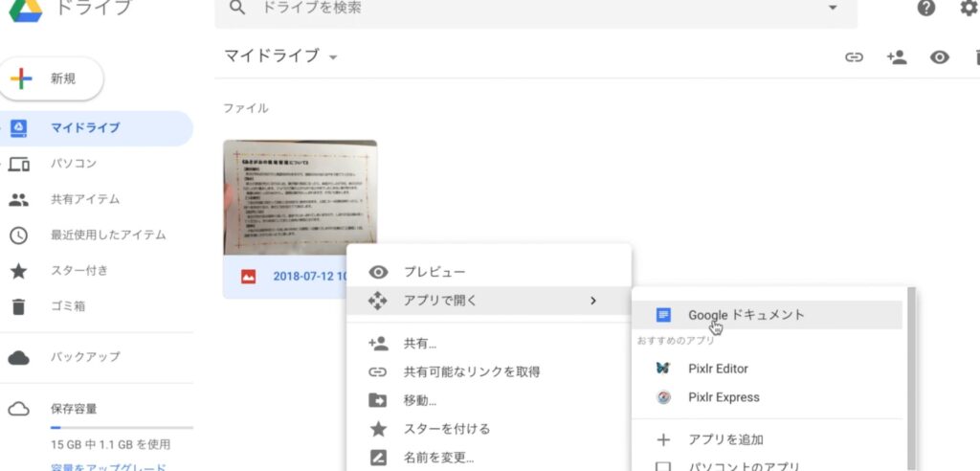Click the star sidebar icon
Screen dimensions: 980x471
pyautogui.click(x=19, y=271)
